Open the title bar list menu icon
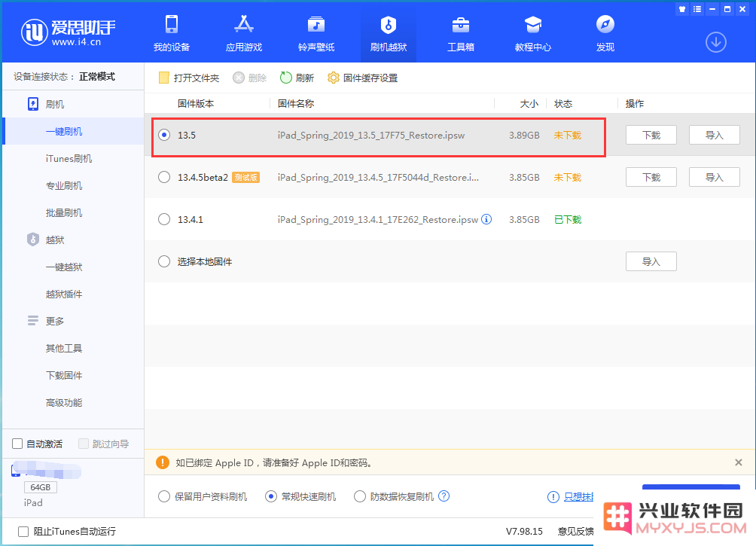756x546 pixels. (697, 9)
